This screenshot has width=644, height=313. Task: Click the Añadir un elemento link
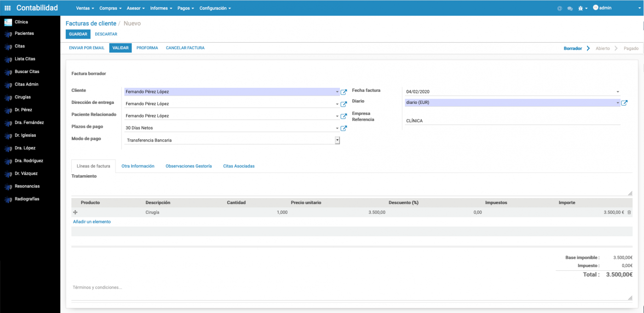92,222
